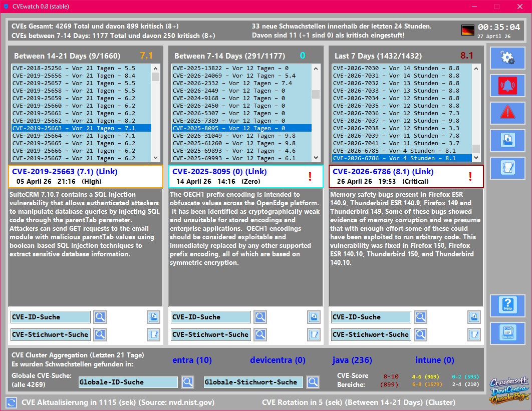This screenshot has height=411, width=532.
Task: Select row CVE-2026-6785 - Vor 4 Stunden
Action: [x=402, y=151]
